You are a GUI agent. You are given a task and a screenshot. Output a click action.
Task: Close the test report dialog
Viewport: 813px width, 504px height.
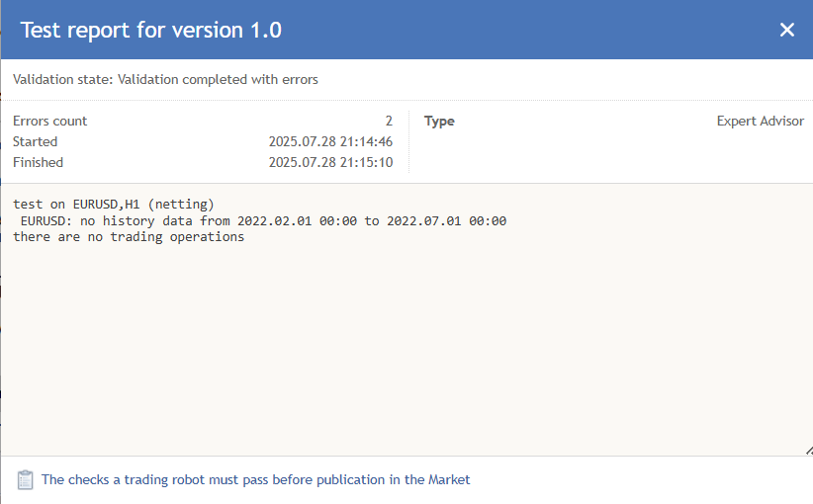click(x=787, y=30)
